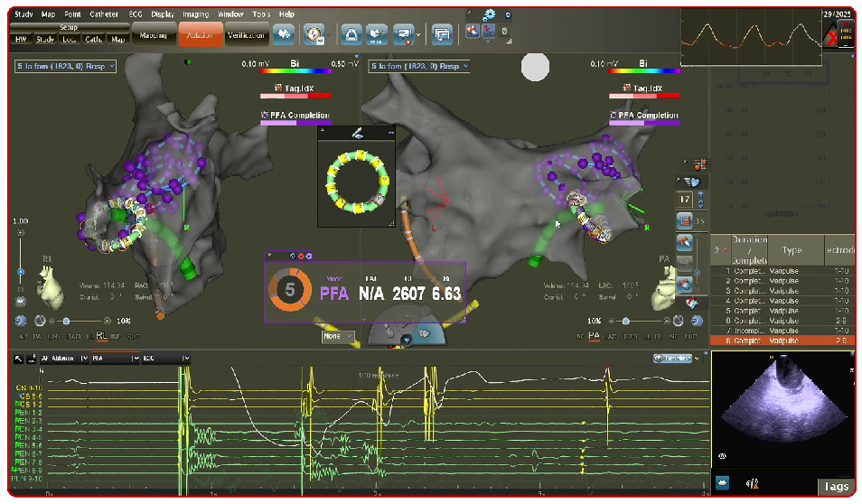
Task: Click the Tags button at bottom right
Action: (835, 486)
